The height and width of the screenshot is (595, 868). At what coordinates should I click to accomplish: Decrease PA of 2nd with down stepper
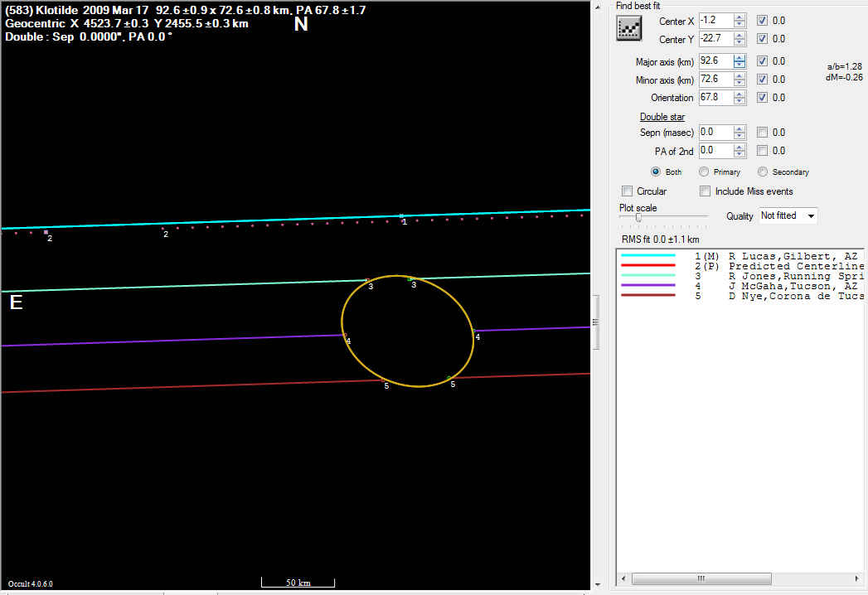tap(739, 154)
